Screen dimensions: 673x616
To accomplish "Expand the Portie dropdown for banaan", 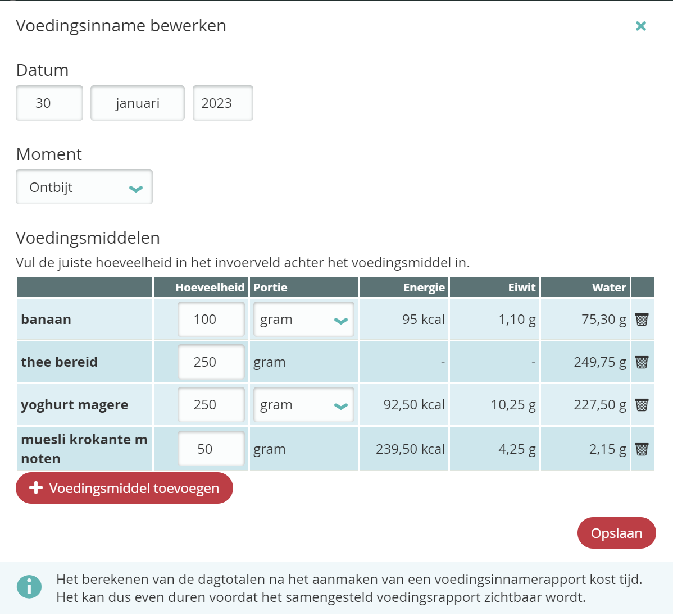I will (303, 320).
